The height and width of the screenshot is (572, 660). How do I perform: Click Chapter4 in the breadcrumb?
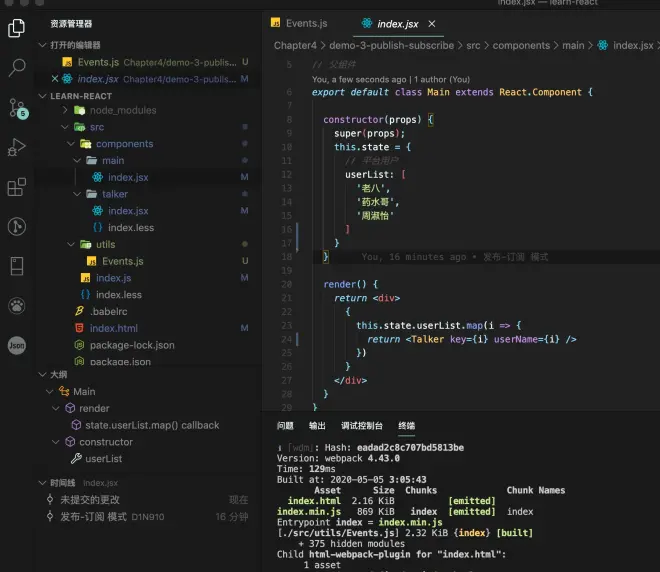[295, 45]
